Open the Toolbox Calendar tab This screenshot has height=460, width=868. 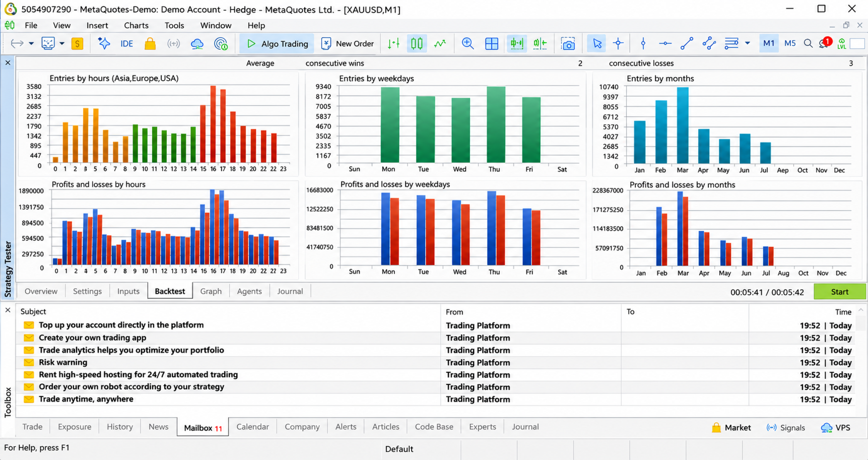pos(252,427)
